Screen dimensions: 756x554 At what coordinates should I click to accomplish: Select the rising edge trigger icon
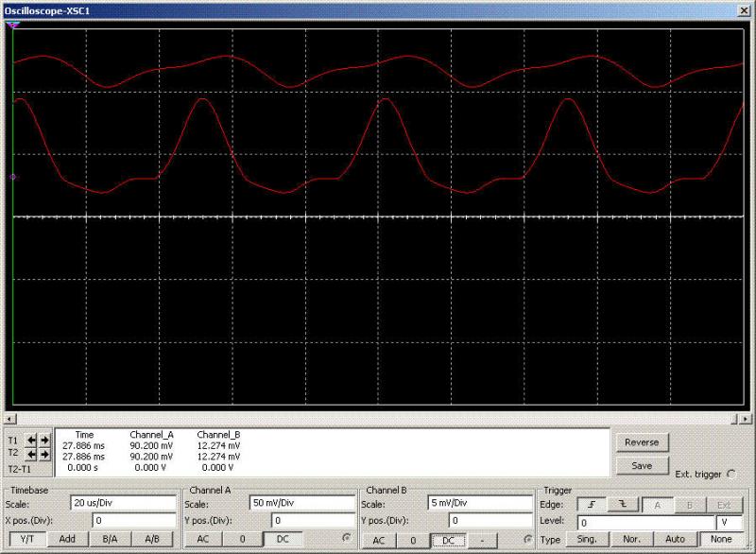click(x=592, y=505)
